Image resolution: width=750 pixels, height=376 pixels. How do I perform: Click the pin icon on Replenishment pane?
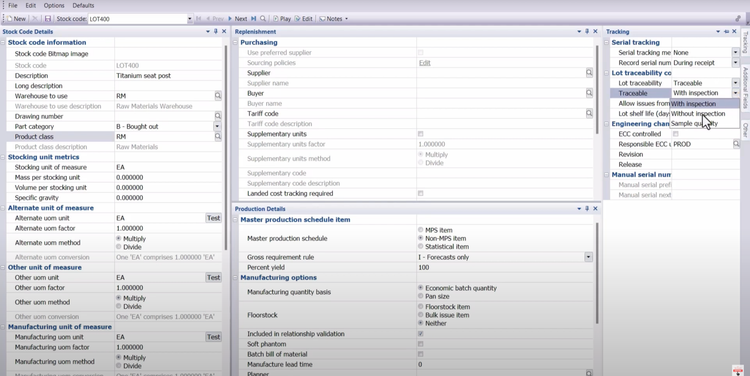point(587,32)
